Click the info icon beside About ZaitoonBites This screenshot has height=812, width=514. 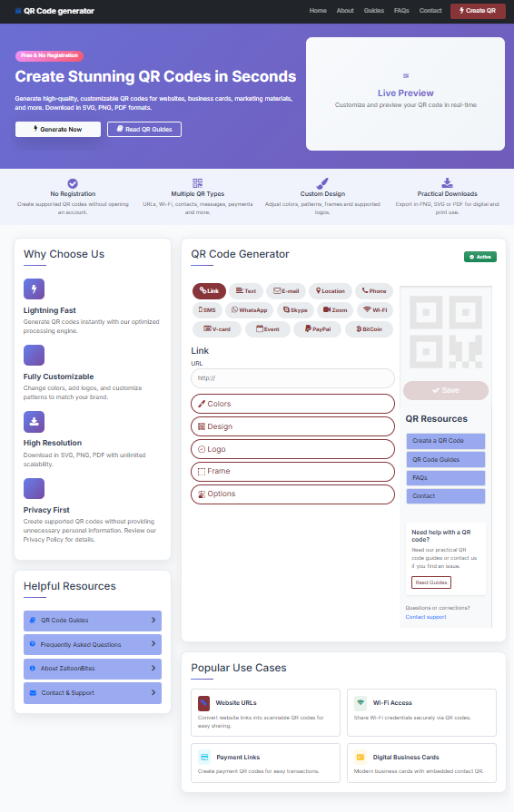[x=33, y=668]
